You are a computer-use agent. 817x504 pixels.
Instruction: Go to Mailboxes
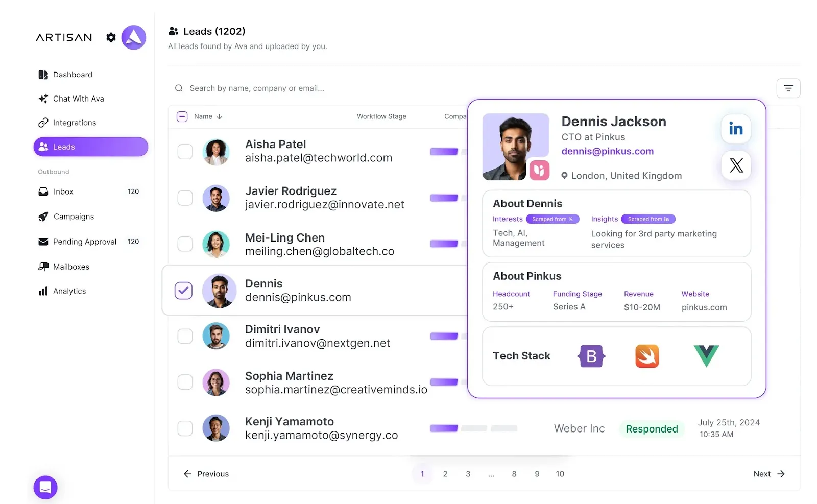tap(64, 267)
